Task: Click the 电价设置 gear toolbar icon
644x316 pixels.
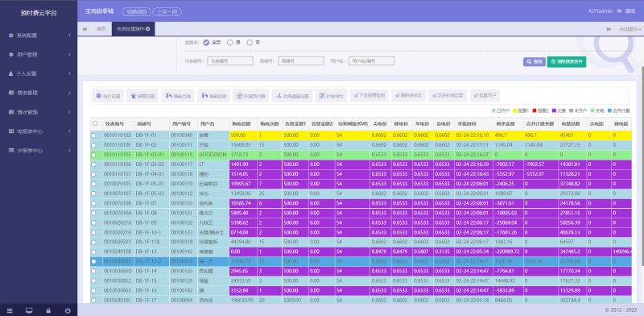Action: click(x=98, y=96)
